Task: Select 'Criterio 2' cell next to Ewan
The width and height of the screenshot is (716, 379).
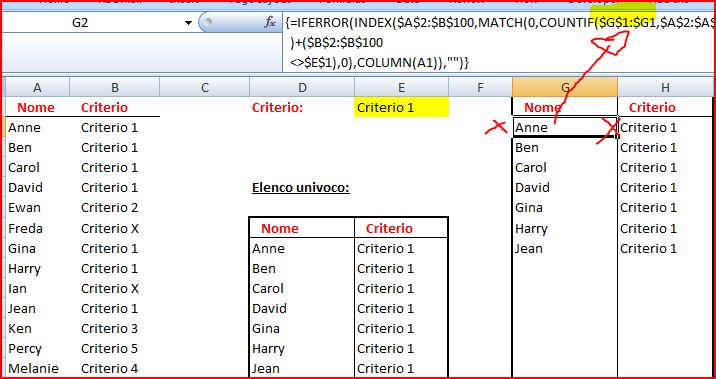Action: coord(110,208)
